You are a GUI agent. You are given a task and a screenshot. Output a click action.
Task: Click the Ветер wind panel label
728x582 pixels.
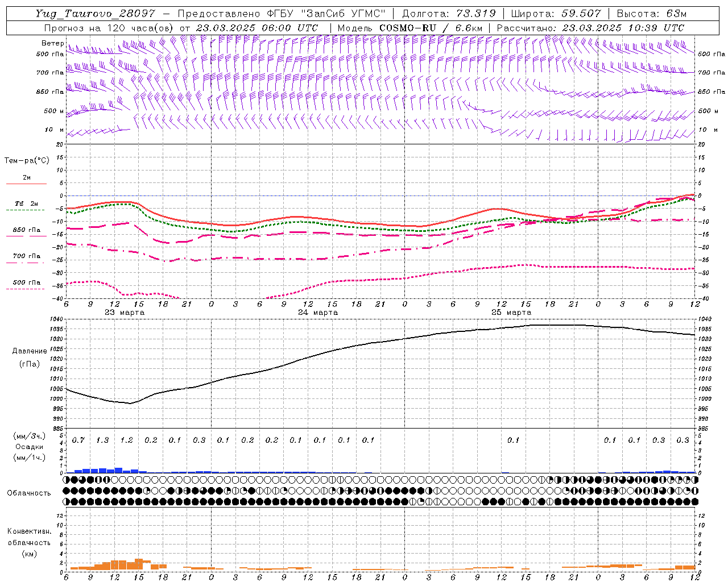[x=52, y=43]
